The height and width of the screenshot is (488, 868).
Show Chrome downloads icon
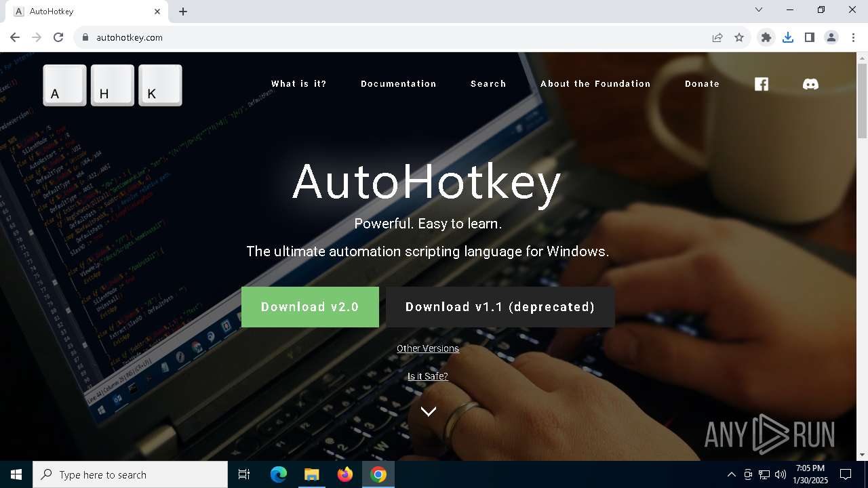788,37
